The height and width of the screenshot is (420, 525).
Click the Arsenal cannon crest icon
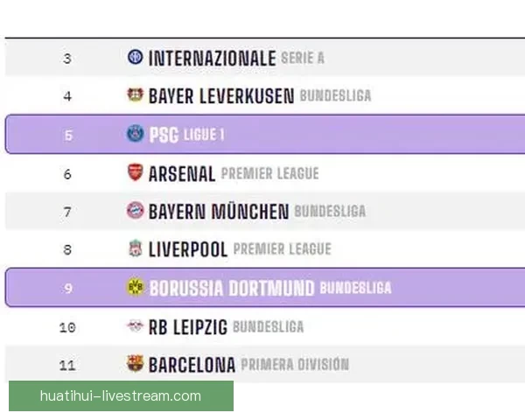pyautogui.click(x=135, y=173)
